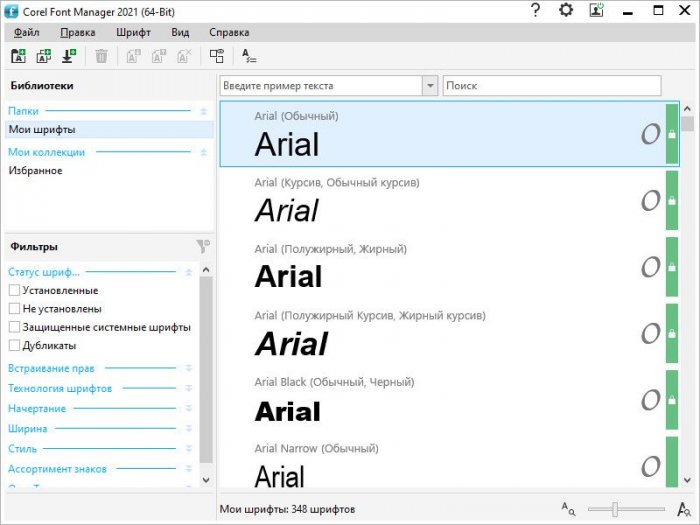Expand the Начертание filter
The width and height of the screenshot is (700, 525).
188,408
